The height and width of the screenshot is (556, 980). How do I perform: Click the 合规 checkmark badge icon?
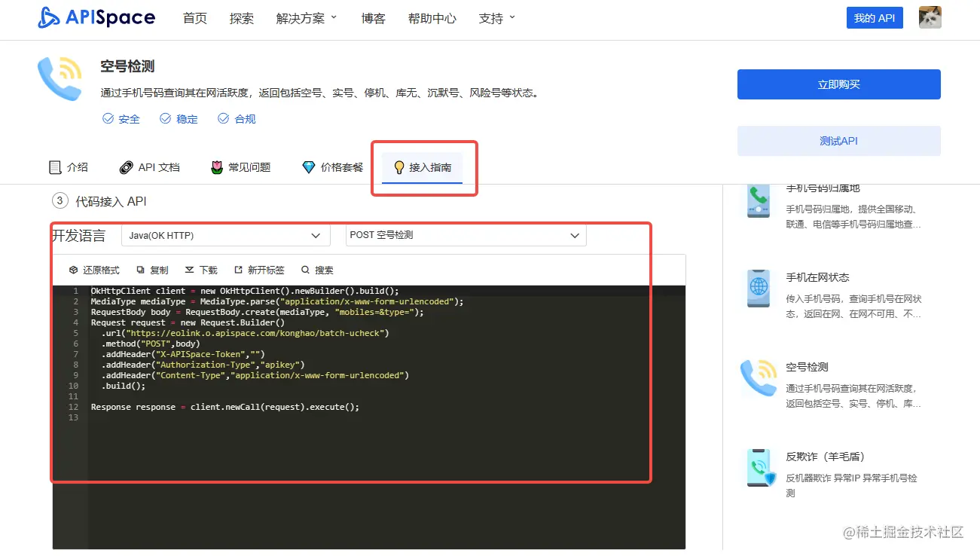tap(223, 119)
